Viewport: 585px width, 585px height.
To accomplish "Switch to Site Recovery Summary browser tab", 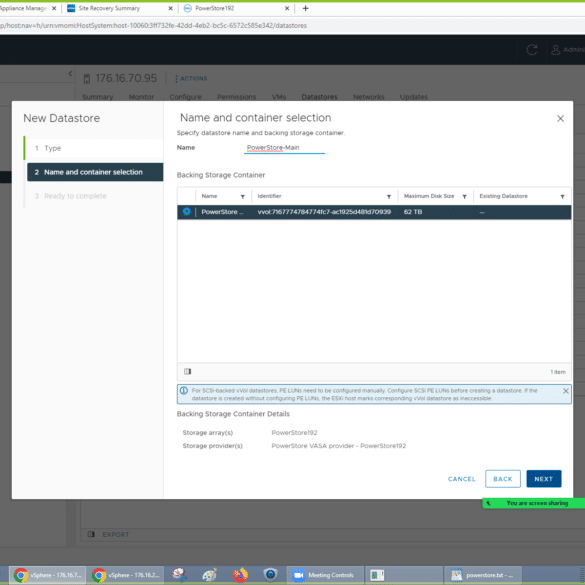I will [109, 8].
